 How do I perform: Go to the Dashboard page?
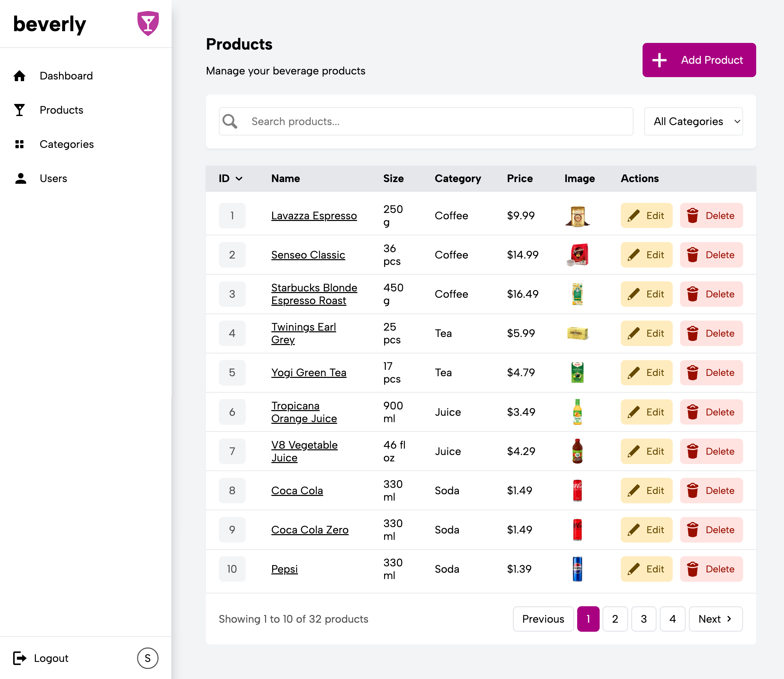[66, 76]
